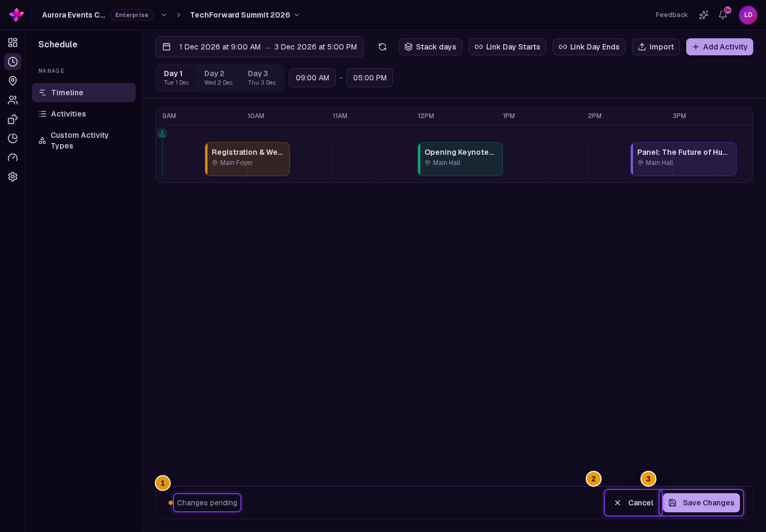Open the gauge icon in sidebar
The image size is (766, 532).
(13, 157)
